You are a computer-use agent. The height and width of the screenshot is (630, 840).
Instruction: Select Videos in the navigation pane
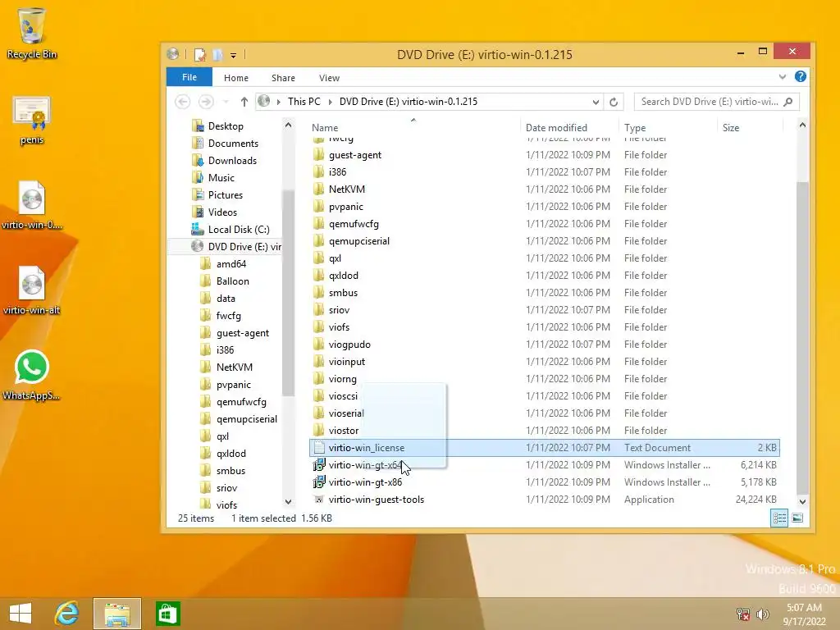click(x=221, y=212)
